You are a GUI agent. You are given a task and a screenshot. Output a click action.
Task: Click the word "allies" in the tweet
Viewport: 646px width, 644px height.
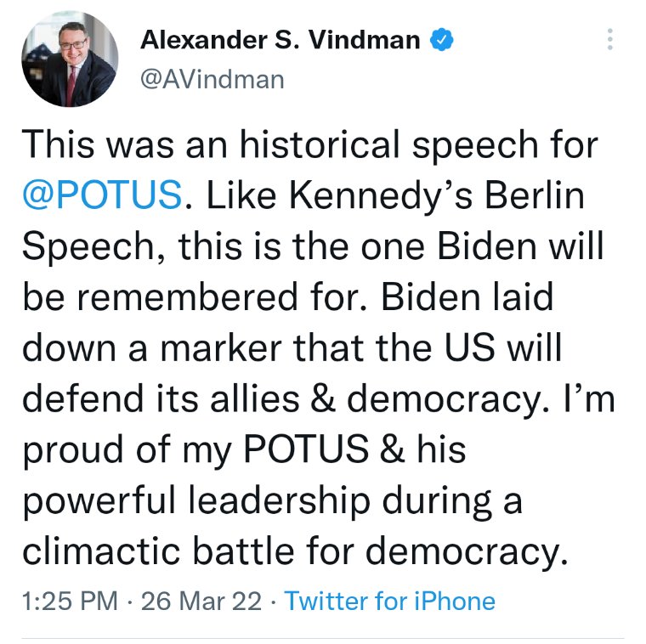[x=255, y=398]
